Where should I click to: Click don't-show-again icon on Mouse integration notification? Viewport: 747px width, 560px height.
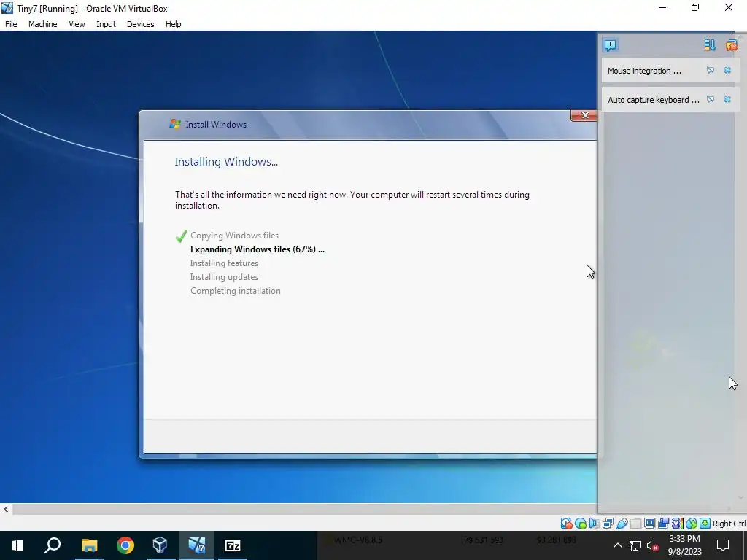[711, 71]
